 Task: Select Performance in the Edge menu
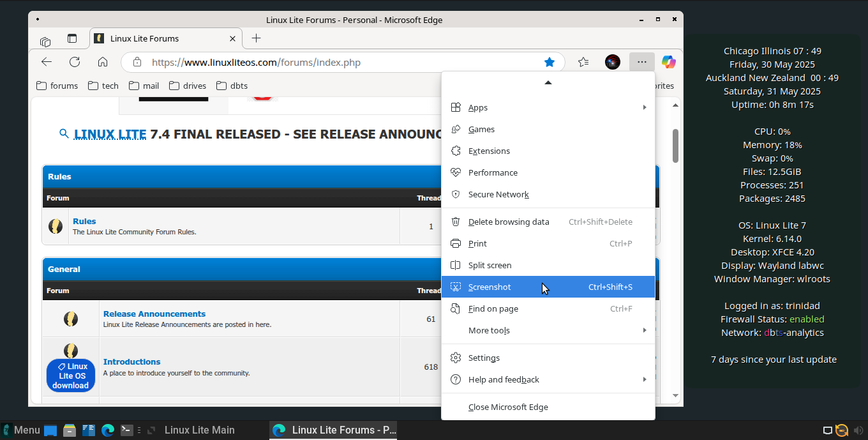click(x=548, y=172)
